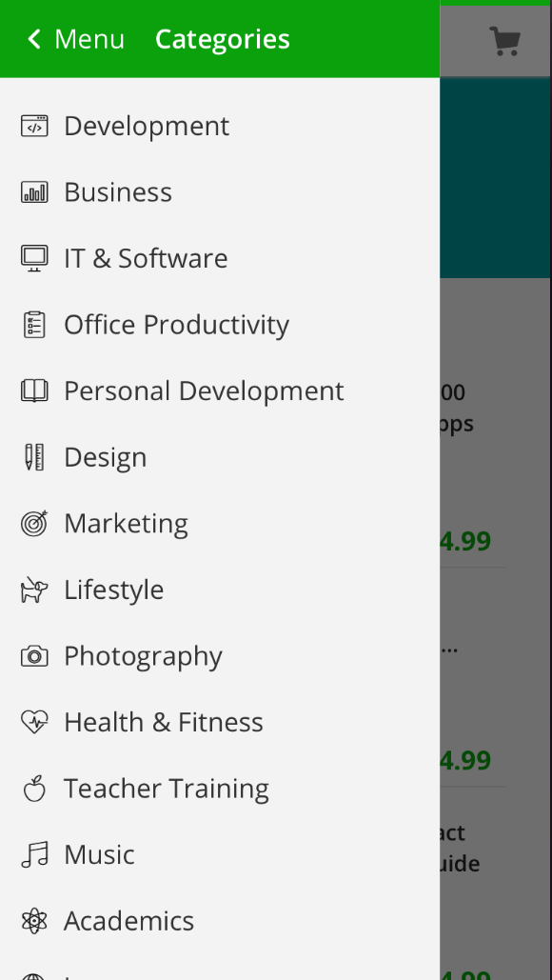The width and height of the screenshot is (552, 980).
Task: Click the Personal Development book icon
Action: (x=34, y=390)
